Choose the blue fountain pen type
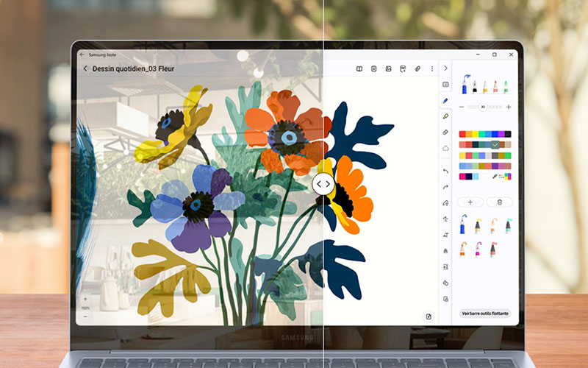 [x=465, y=86]
